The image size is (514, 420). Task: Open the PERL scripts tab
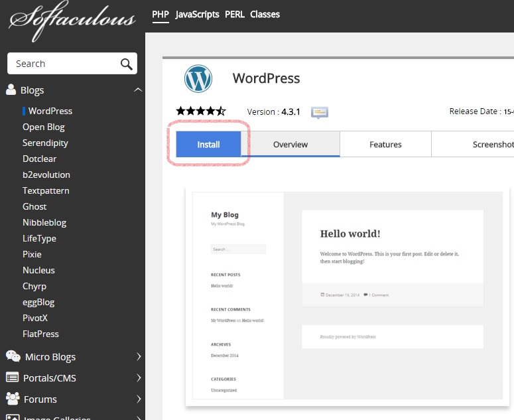(x=235, y=15)
